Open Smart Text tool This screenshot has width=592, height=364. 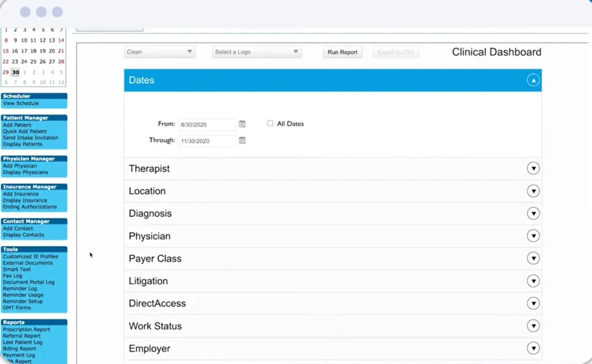coord(17,269)
